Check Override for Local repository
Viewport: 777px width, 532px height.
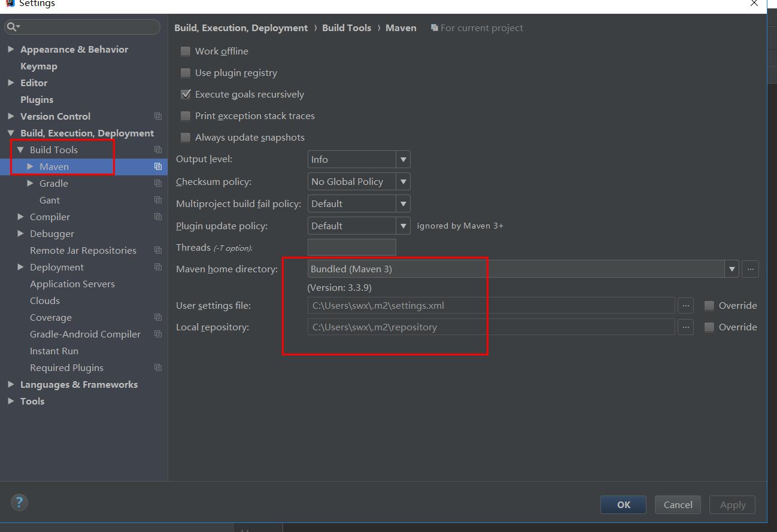[x=709, y=327]
